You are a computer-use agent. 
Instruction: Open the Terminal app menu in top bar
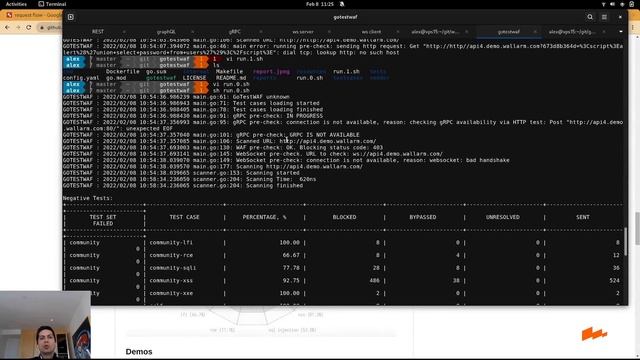[x=52, y=4]
